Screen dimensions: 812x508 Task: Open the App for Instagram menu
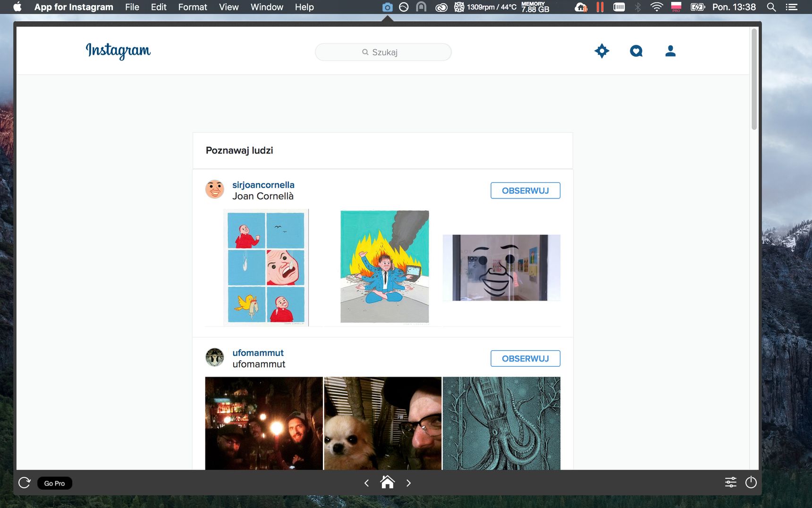pyautogui.click(x=74, y=7)
